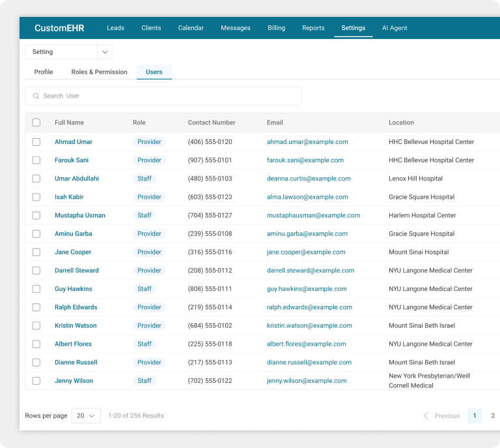500x448 pixels.
Task: Click New York Presbyterian/Weill Cornell Medical location
Action: [429, 381]
